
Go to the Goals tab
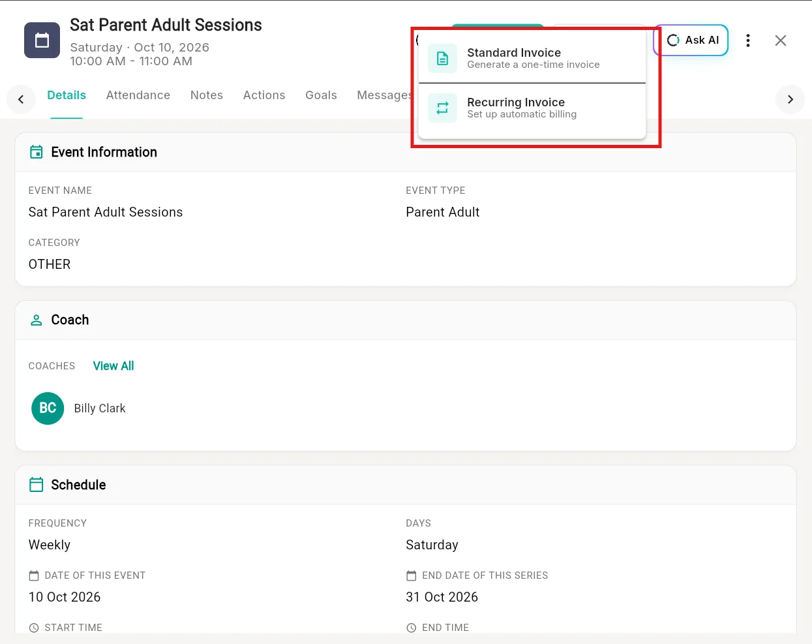pos(321,95)
